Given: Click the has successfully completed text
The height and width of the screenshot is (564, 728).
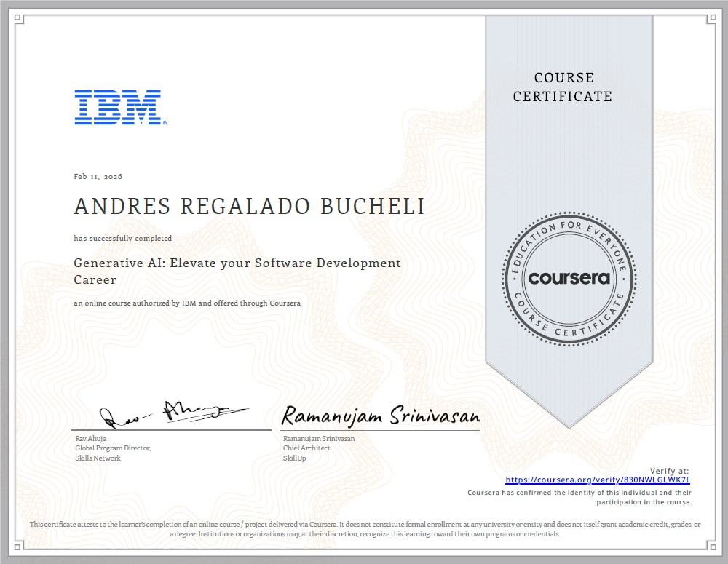Looking at the screenshot, I should tap(122, 238).
